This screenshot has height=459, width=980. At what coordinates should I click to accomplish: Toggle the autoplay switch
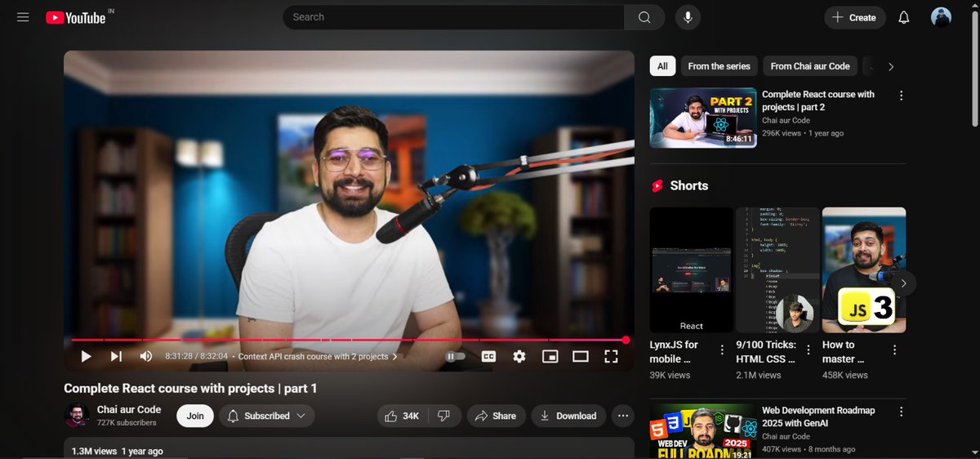[455, 356]
